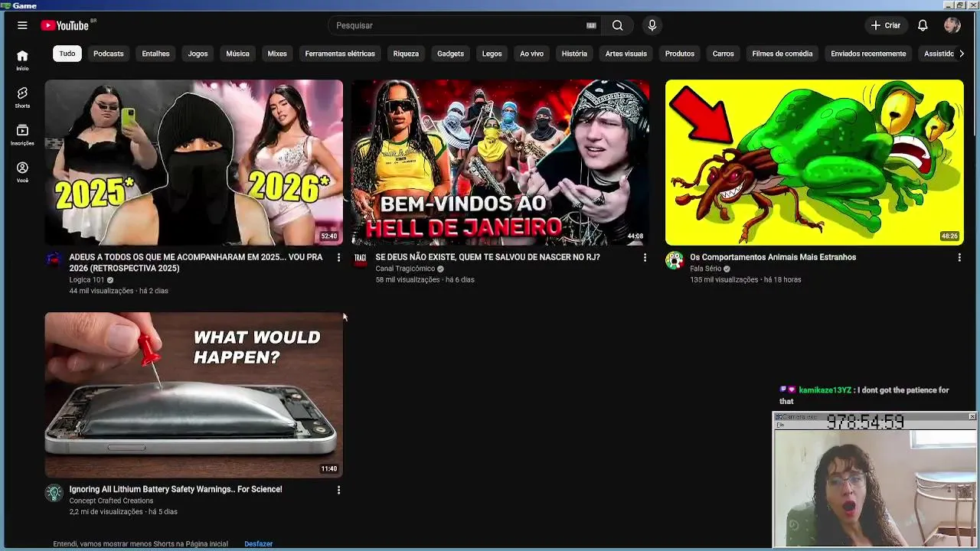Viewport: 980px width, 551px height.
Task: Open Shorts in the sidebar
Action: pyautogui.click(x=22, y=97)
